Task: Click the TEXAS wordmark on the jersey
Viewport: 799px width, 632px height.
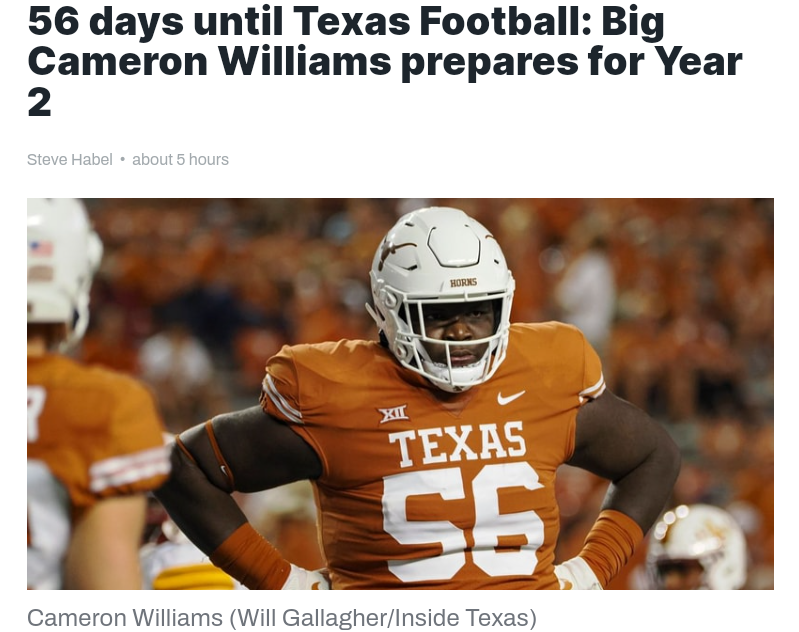Action: (x=457, y=444)
